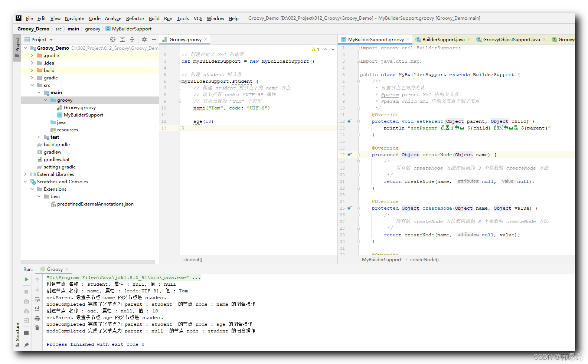Go to next highlighted error arrow

click(x=333, y=49)
